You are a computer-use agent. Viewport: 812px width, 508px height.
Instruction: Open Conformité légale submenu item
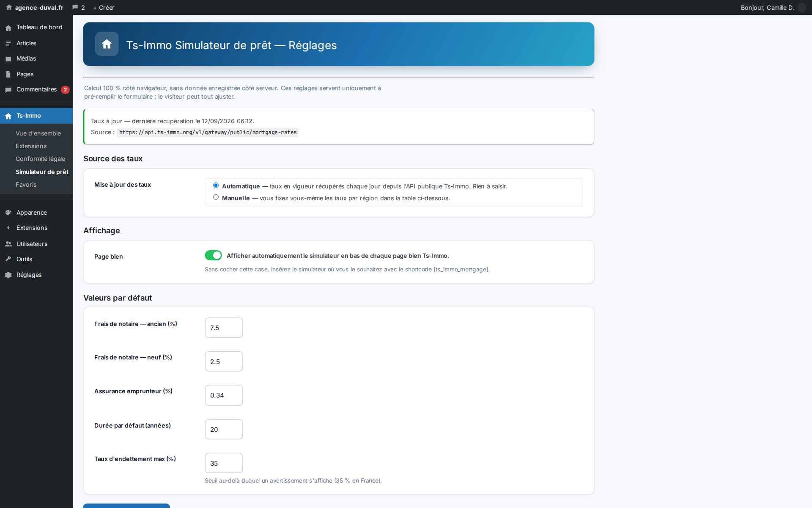coord(40,159)
